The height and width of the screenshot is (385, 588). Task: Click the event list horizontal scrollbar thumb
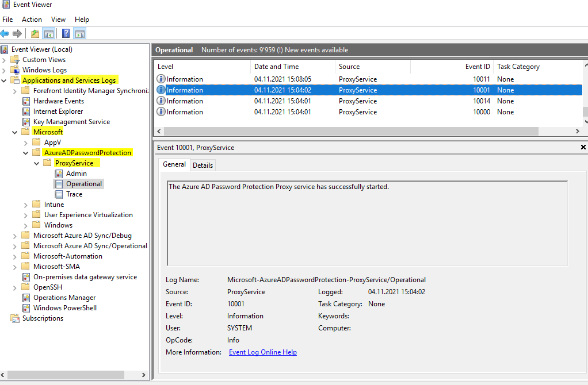(351, 131)
